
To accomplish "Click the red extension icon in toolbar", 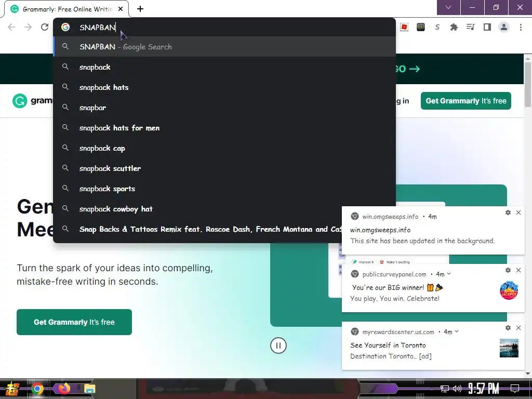I will (404, 27).
